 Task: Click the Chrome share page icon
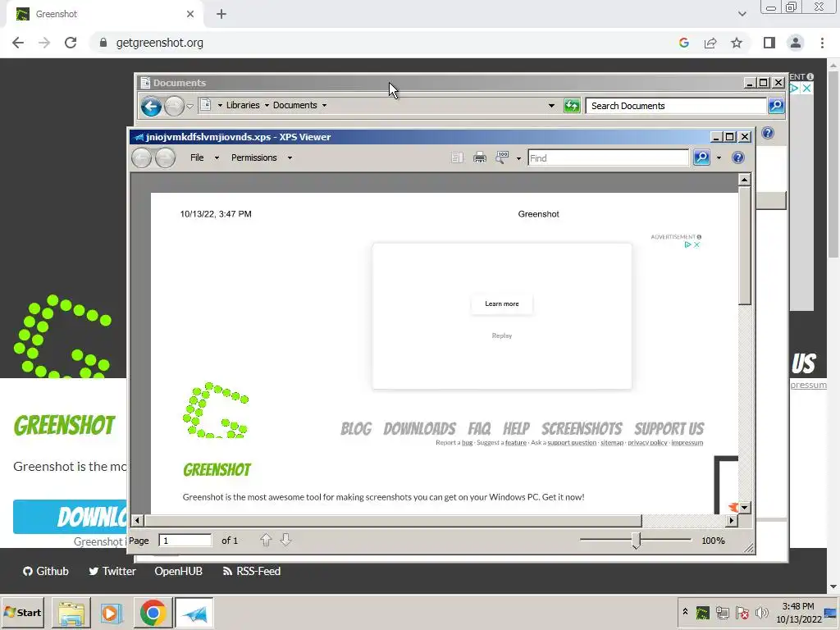pyautogui.click(x=710, y=43)
